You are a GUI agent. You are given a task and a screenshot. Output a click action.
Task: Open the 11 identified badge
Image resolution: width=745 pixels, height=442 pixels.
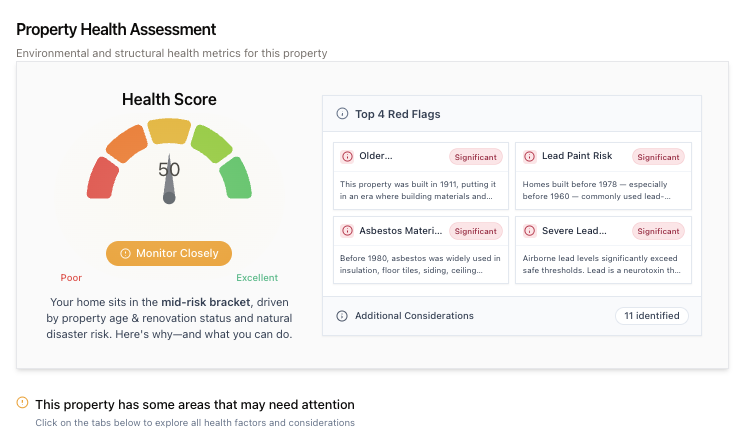click(651, 316)
